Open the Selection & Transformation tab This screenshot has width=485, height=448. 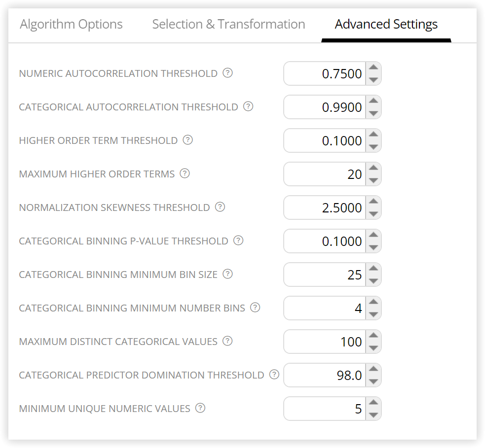pyautogui.click(x=228, y=24)
